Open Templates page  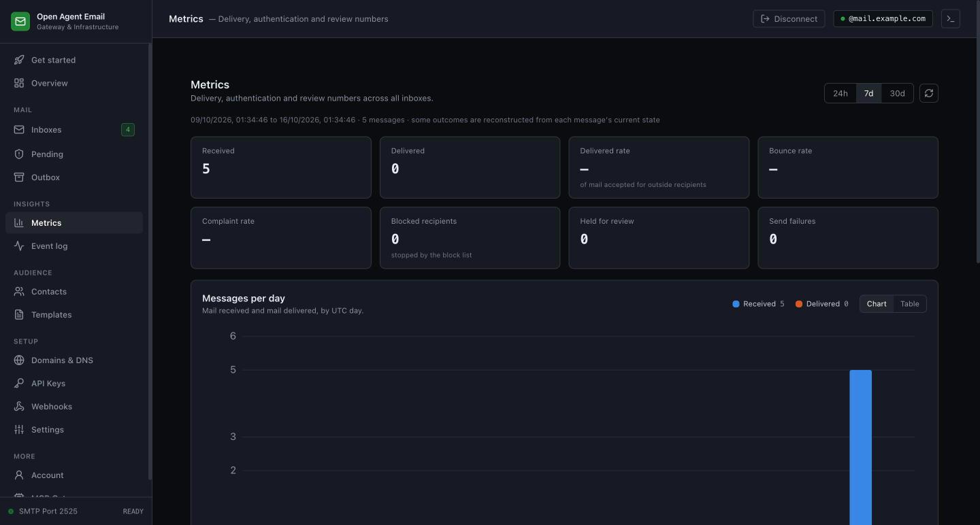pyautogui.click(x=74, y=314)
